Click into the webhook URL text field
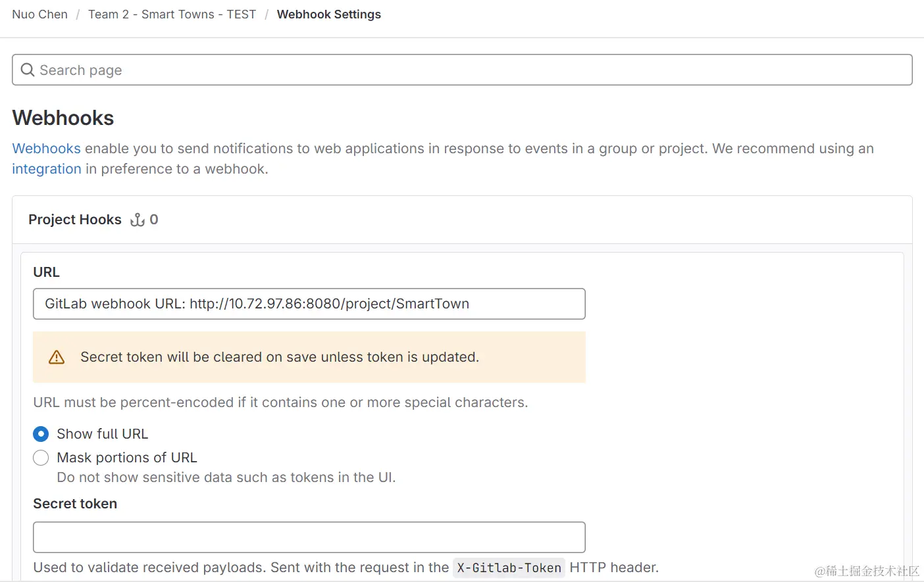 309,304
